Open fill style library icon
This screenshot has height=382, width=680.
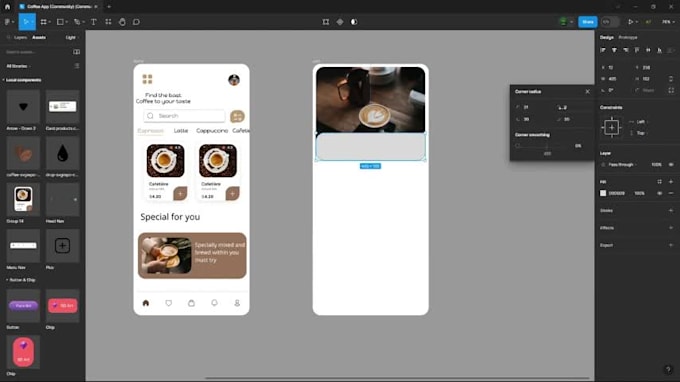pyautogui.click(x=659, y=182)
